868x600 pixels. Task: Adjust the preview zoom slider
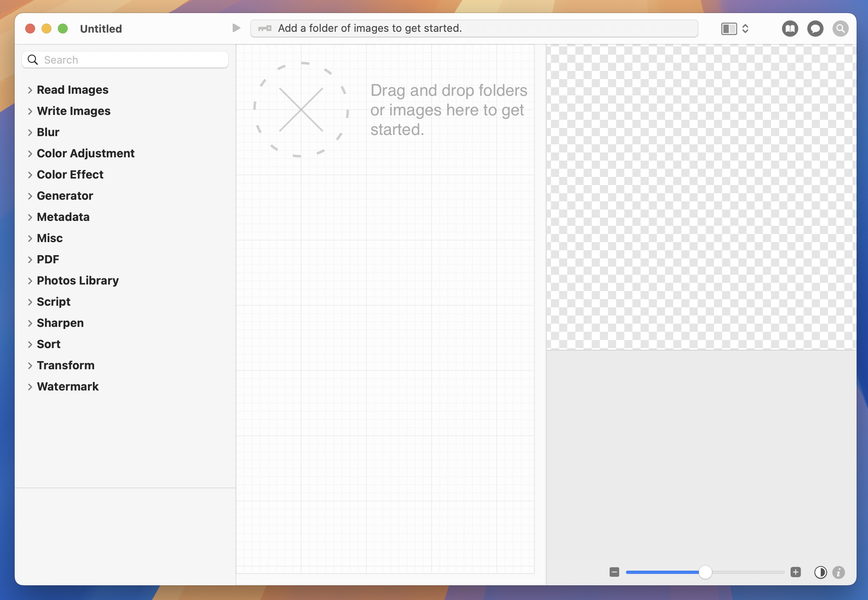point(706,572)
